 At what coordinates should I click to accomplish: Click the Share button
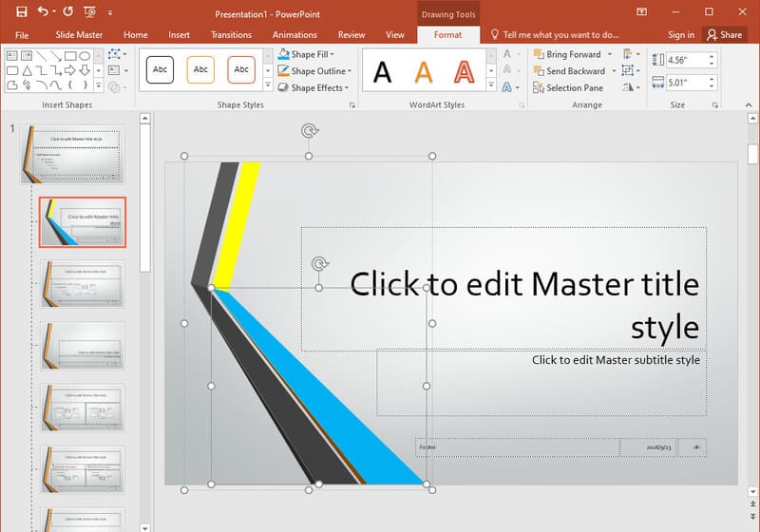pos(725,35)
